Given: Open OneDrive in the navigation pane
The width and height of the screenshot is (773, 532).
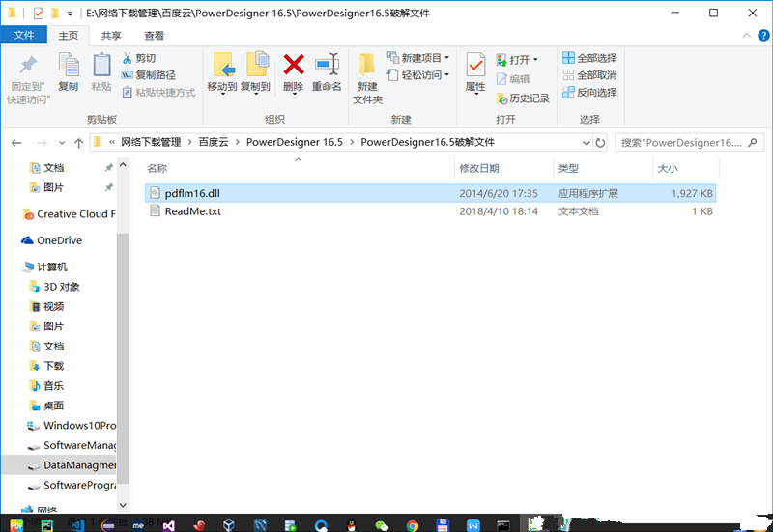Looking at the screenshot, I should click(x=52, y=240).
